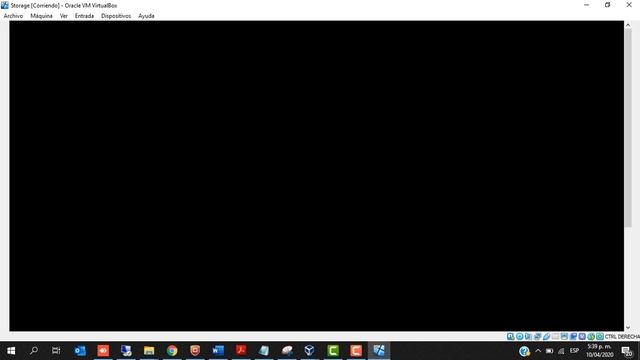Image resolution: width=640 pixels, height=360 pixels.
Task: Open the Dispositivos menu
Action: (116, 16)
